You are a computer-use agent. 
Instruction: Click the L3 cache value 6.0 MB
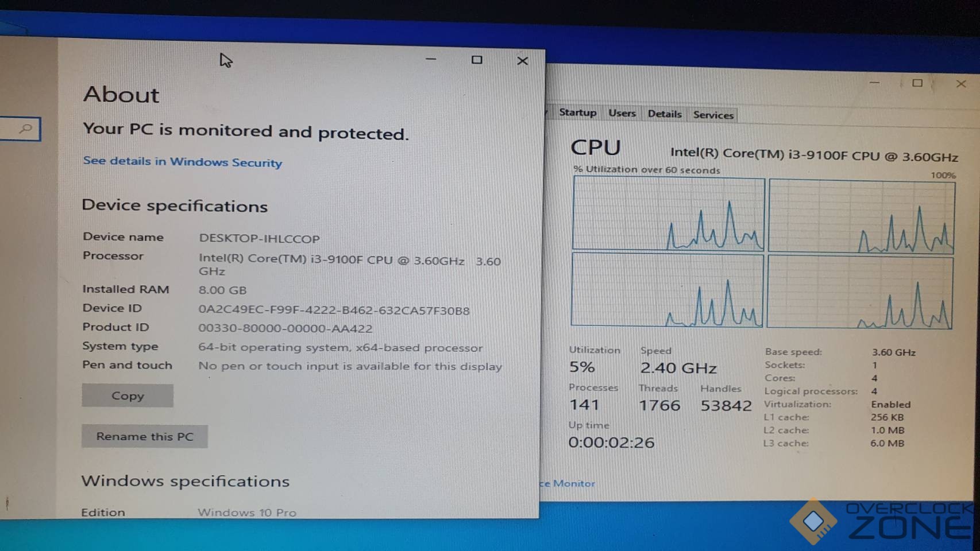pyautogui.click(x=887, y=443)
